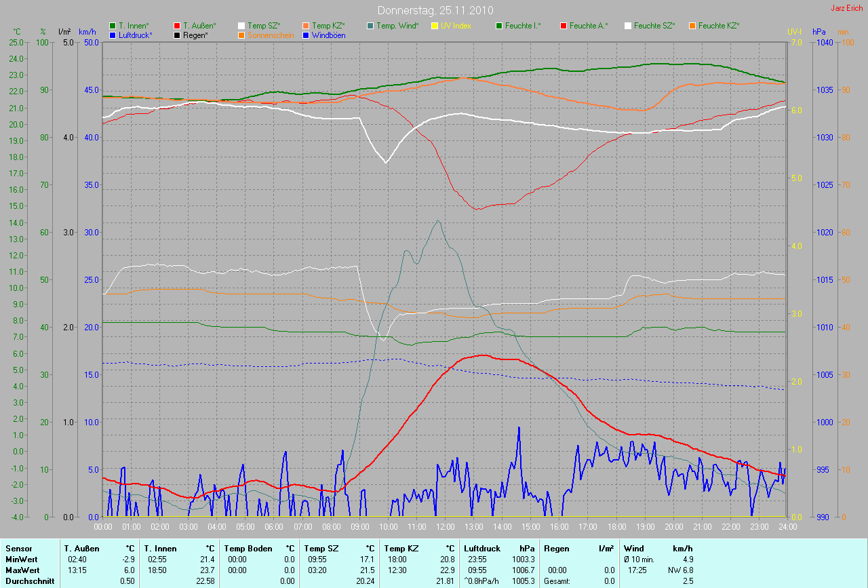Select the indoor maximum value '23.7'

tap(208, 570)
